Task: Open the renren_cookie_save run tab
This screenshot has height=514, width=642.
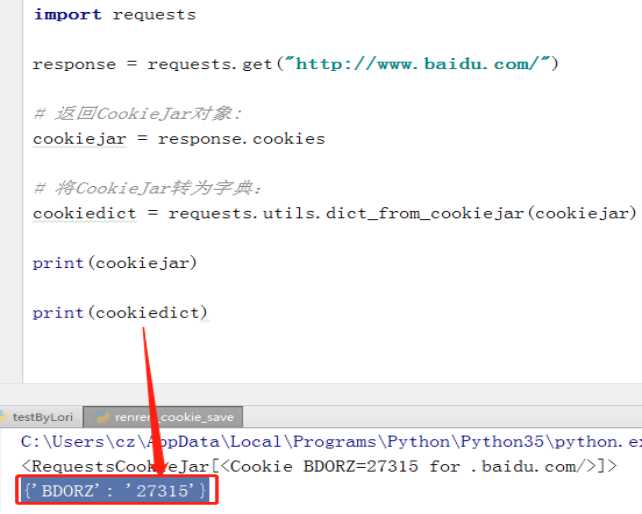Action: 170,417
